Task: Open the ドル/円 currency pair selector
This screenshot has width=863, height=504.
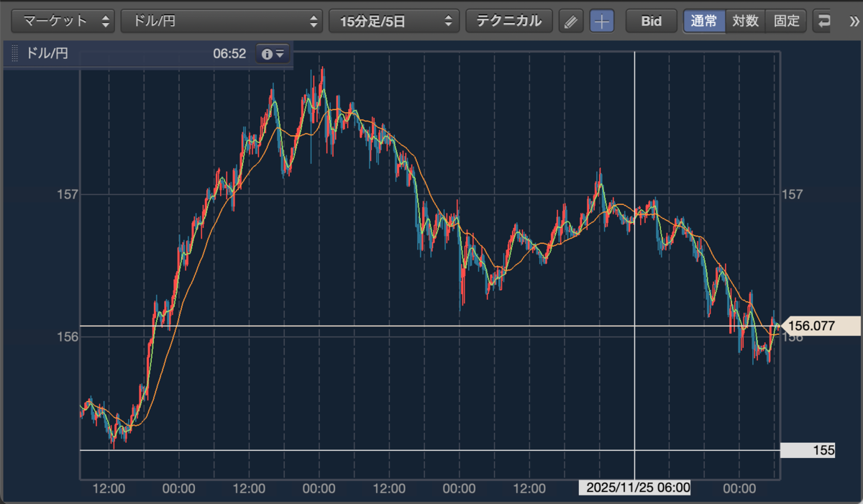Action: tap(222, 21)
